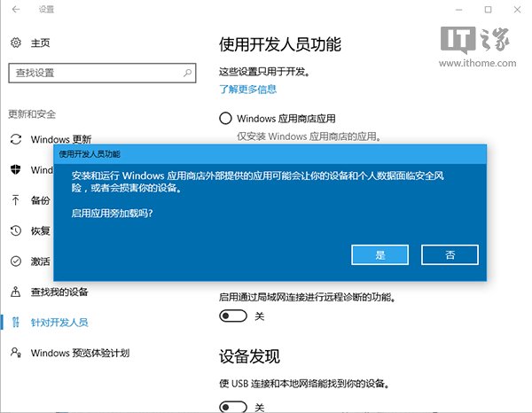The height and width of the screenshot is (413, 532).
Task: Open 激活 activation section
Action: tap(40, 261)
